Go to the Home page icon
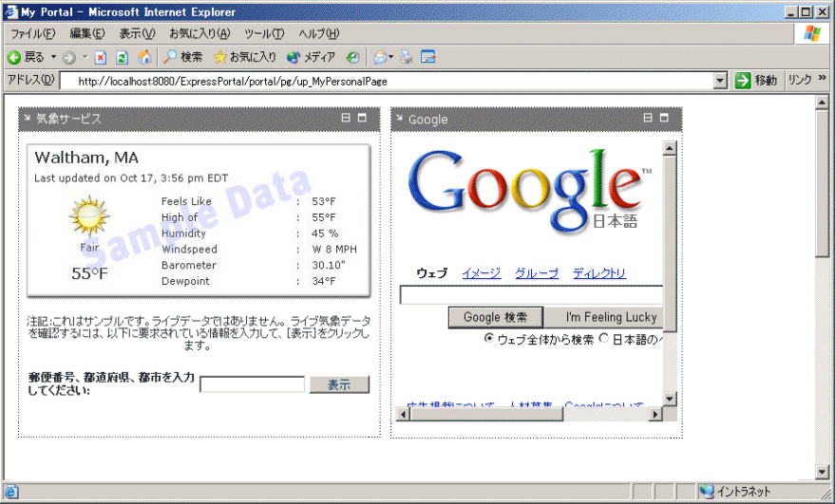This screenshot has width=835, height=504. click(x=144, y=57)
